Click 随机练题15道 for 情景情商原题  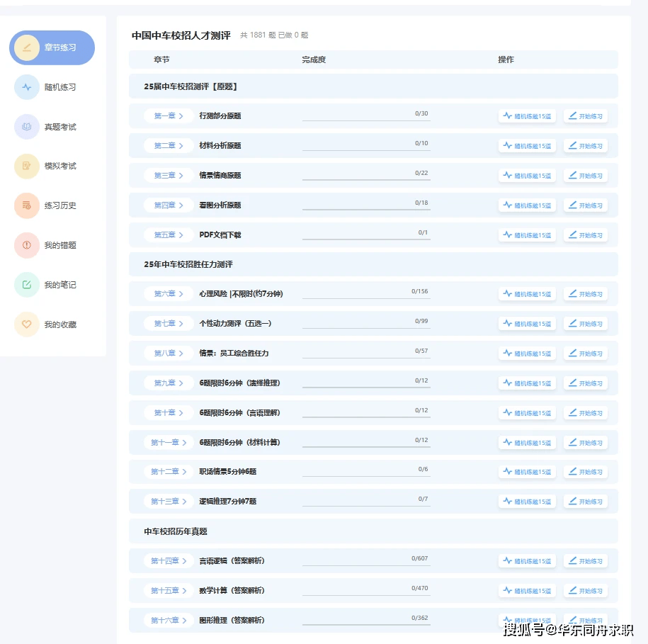(527, 176)
